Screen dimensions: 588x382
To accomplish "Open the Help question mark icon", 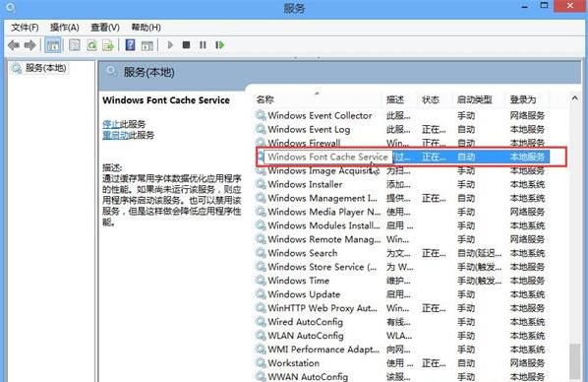I will click(x=130, y=45).
